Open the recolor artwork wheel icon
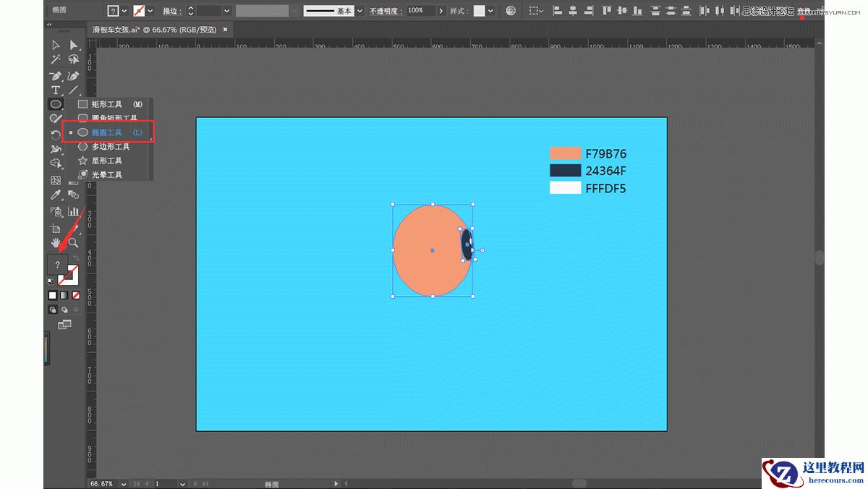The height and width of the screenshot is (489, 868). coord(511,11)
